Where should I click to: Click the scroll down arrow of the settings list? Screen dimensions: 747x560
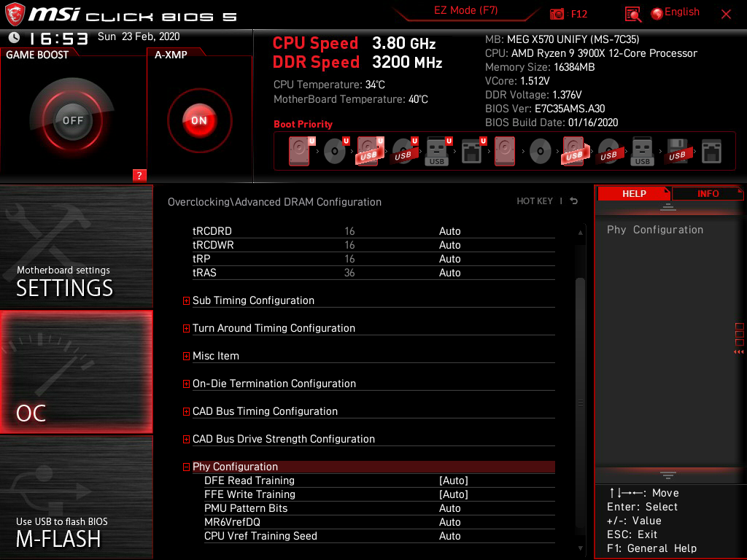click(580, 548)
